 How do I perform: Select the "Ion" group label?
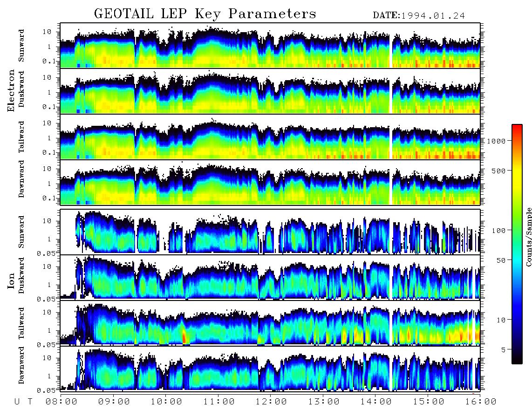point(11,281)
